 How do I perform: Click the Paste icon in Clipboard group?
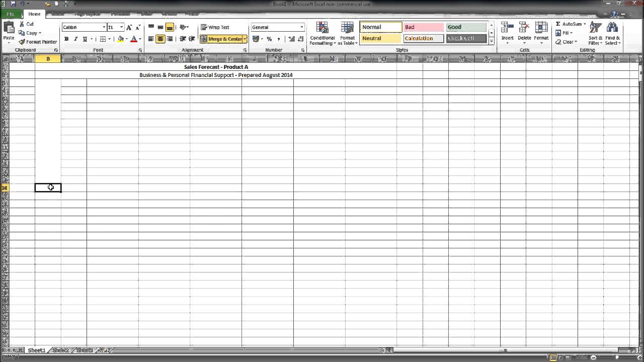[x=9, y=29]
